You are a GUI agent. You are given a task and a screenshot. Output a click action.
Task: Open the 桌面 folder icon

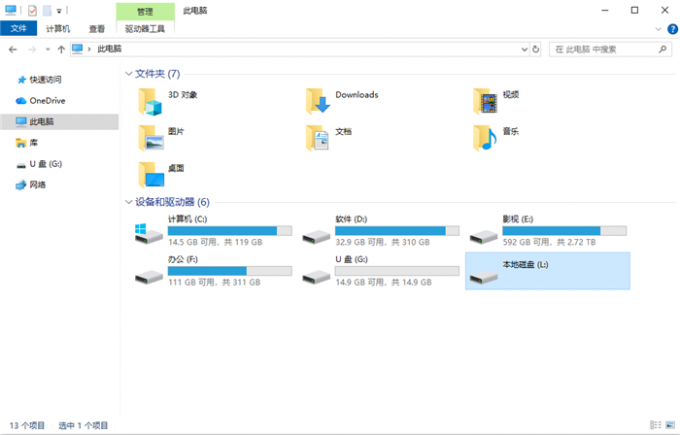click(151, 175)
